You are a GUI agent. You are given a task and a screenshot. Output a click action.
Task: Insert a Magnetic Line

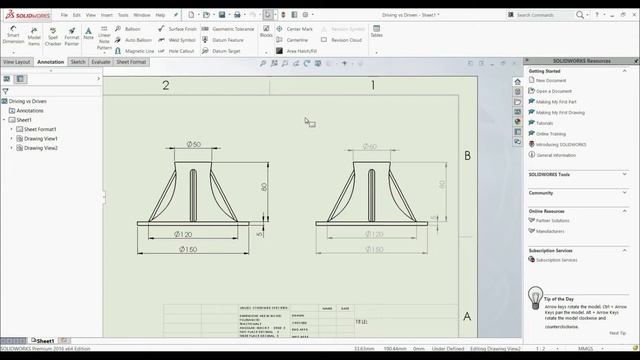[x=134, y=51]
